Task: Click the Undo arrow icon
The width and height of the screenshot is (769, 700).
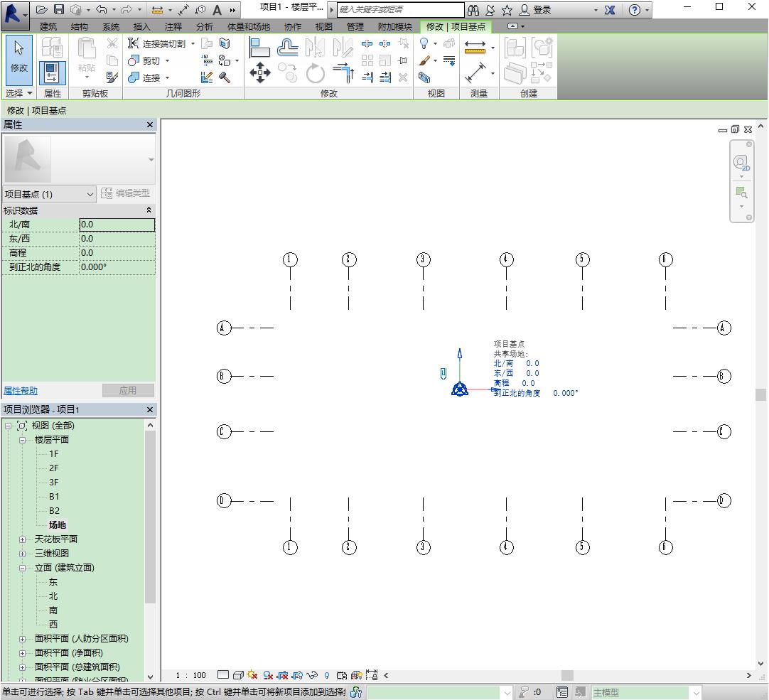Action: click(x=102, y=9)
